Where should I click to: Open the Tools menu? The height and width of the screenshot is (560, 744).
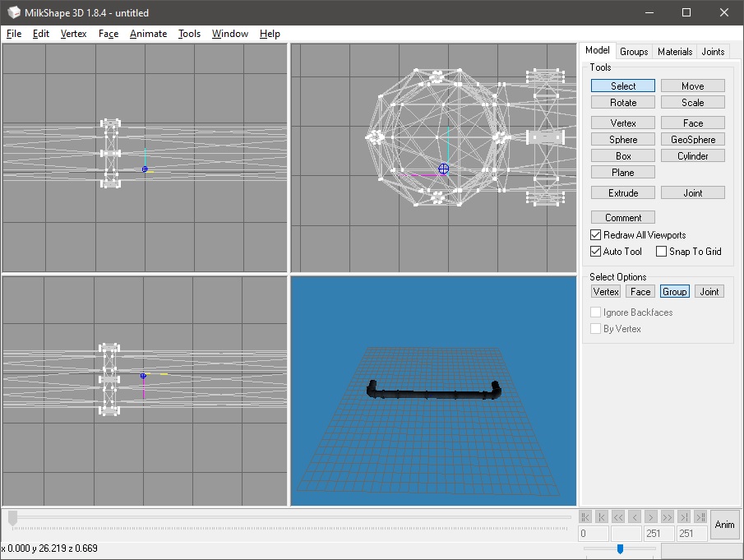point(189,34)
